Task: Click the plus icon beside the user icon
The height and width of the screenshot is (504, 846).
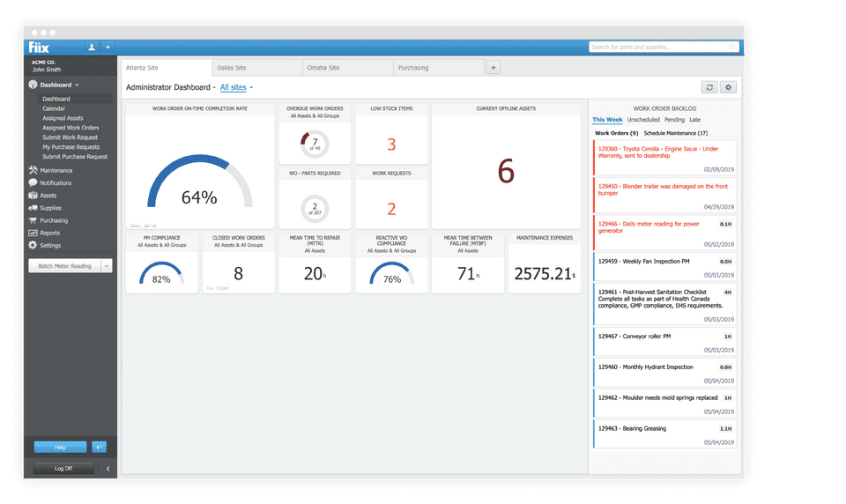Action: coord(108,47)
